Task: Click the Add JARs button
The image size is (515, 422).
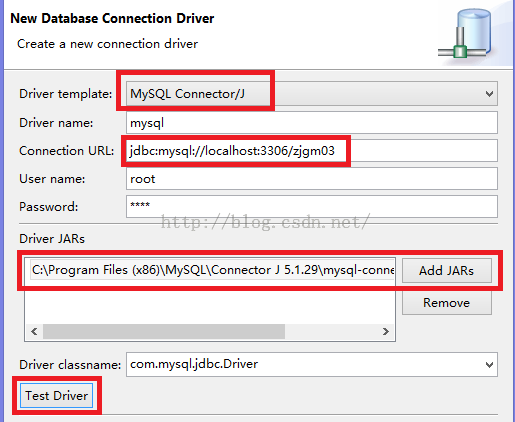Action: (x=447, y=270)
